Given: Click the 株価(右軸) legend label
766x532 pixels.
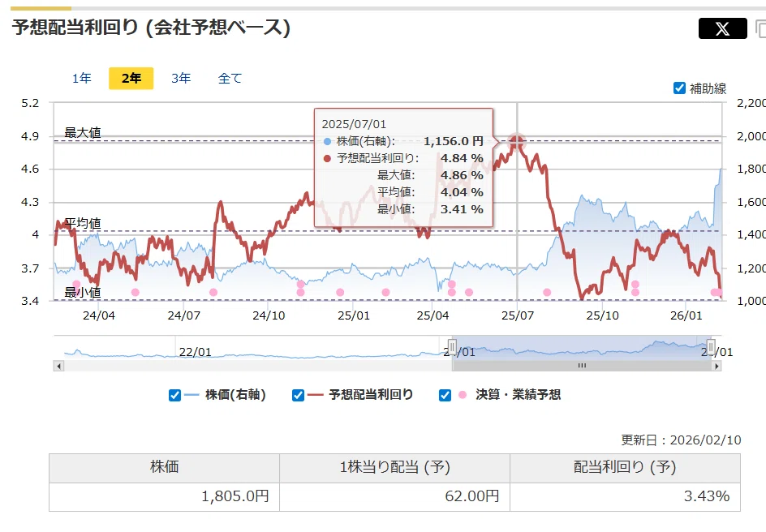Looking at the screenshot, I should click(235, 394).
